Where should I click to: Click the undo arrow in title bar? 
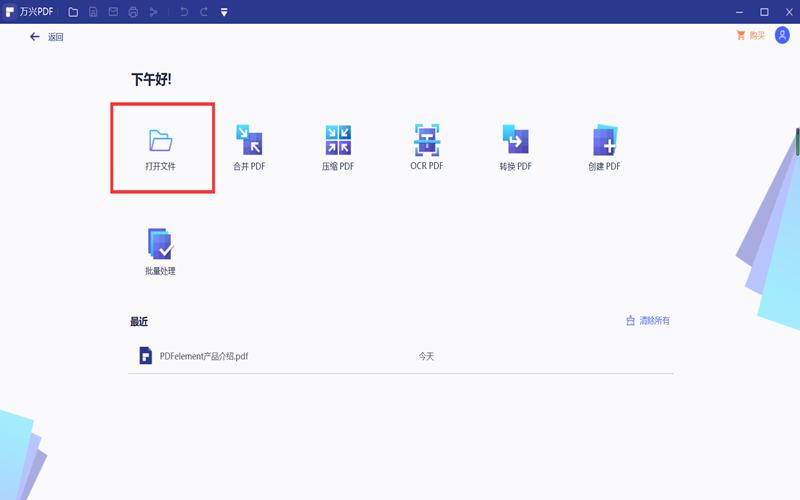pos(183,12)
